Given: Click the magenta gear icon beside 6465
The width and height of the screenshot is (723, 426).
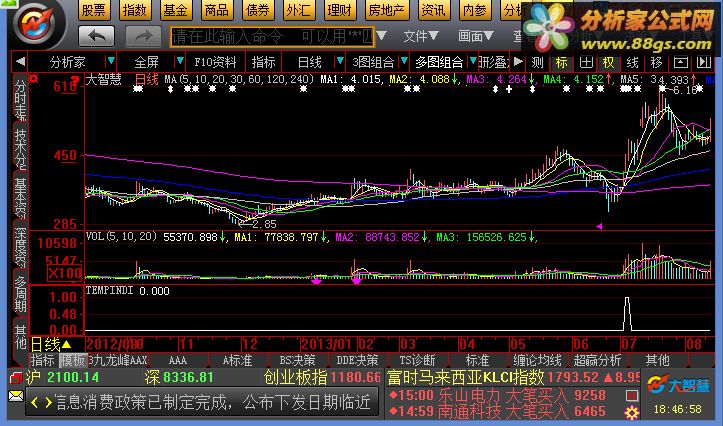Looking at the screenshot, I should [x=632, y=412].
